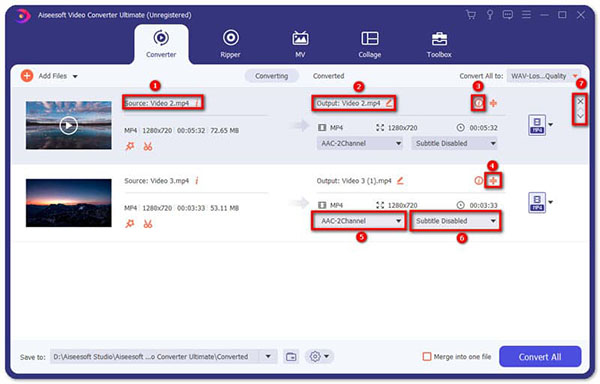This screenshot has width=600, height=384.
Task: Switch to the Converted list tab
Action: [328, 76]
